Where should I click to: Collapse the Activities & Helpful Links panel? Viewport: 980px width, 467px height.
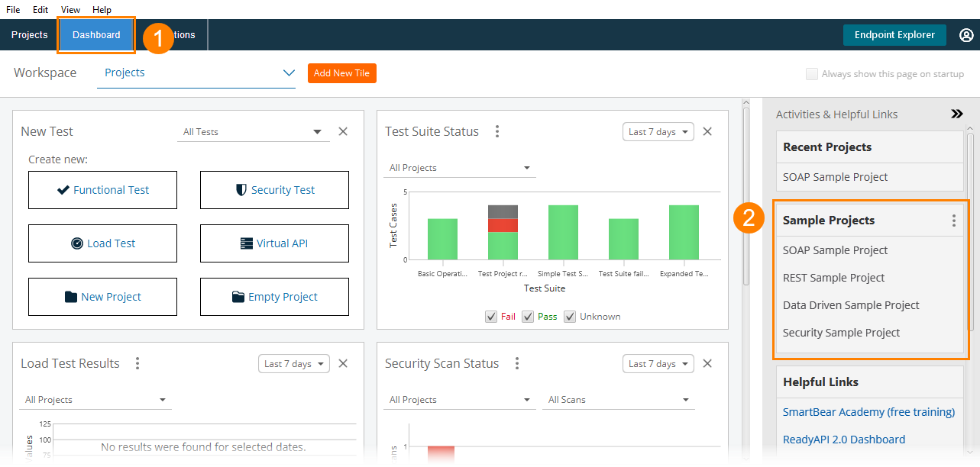956,114
